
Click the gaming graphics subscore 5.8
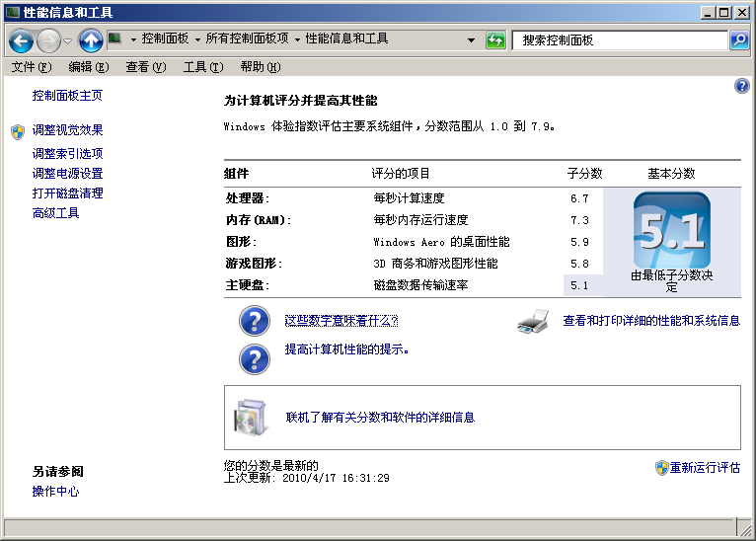point(579,264)
